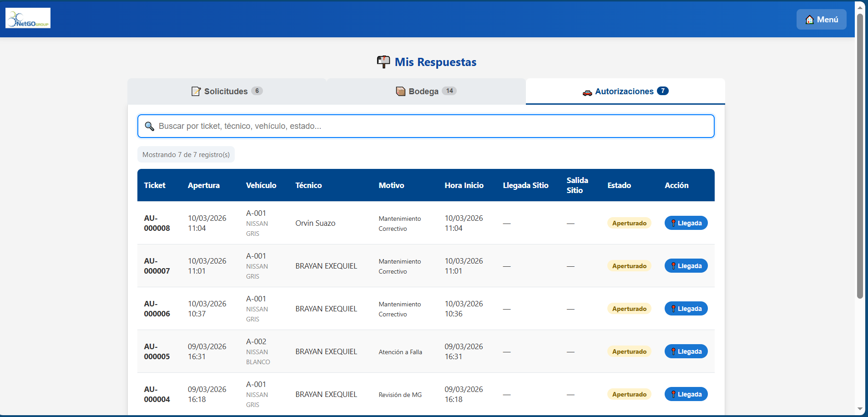Click the red car icon on Autorizaciones
This screenshot has height=417, width=868.
587,92
